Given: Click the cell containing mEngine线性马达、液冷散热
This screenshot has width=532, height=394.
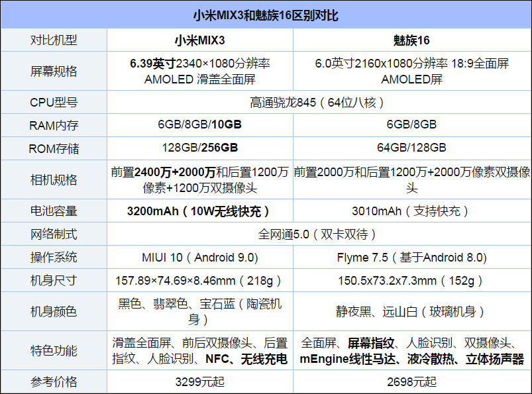Looking at the screenshot, I should point(412,350).
